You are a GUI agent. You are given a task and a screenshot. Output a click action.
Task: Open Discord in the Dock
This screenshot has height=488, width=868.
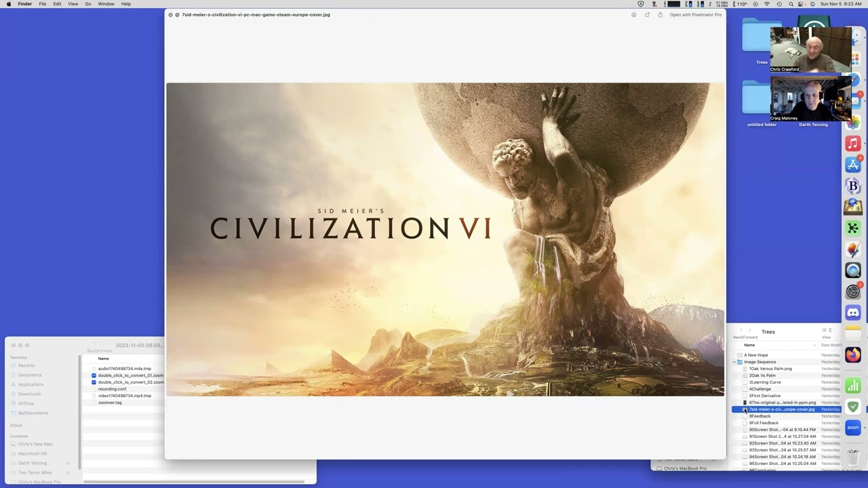click(853, 312)
